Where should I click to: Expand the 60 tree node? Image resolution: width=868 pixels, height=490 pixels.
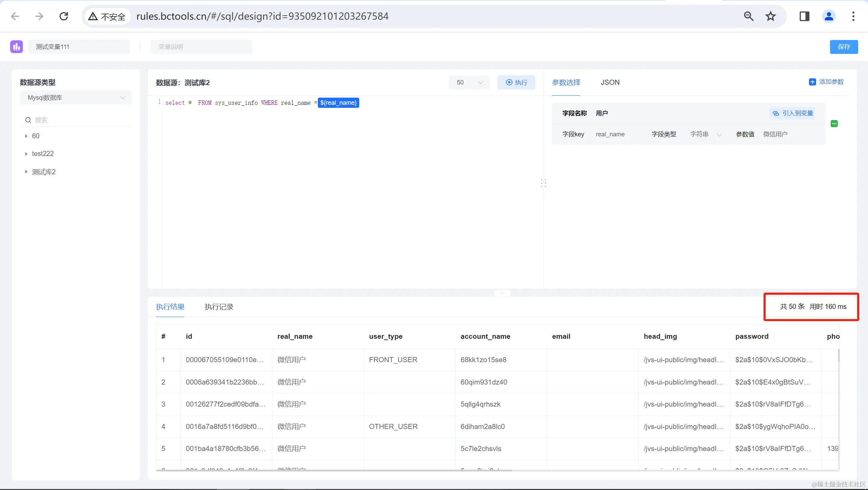(26, 136)
